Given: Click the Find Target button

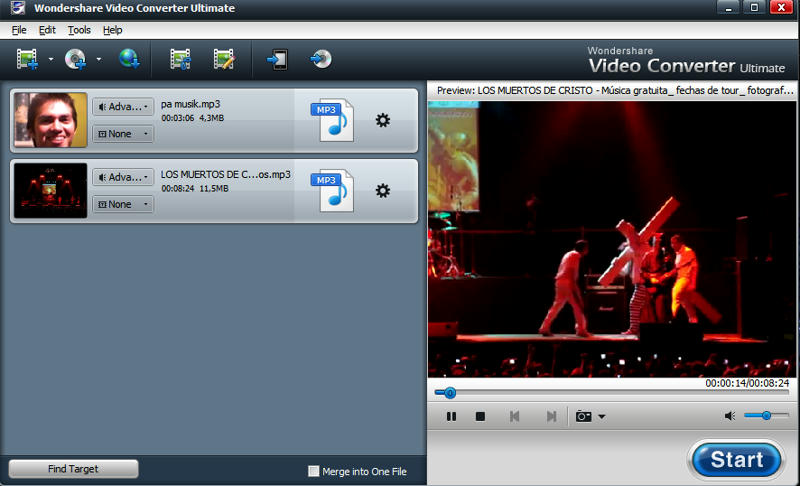Looking at the screenshot, I should [73, 469].
